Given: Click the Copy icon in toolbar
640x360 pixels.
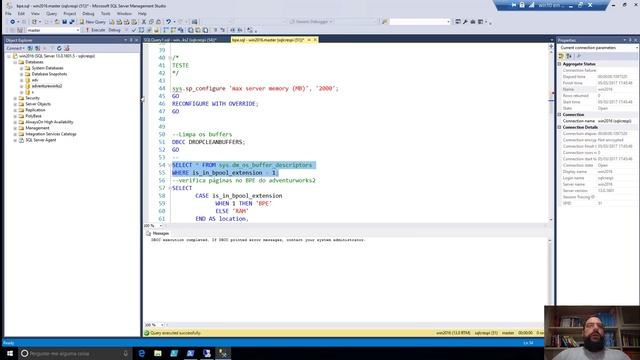Looking at the screenshot, I should (151, 22).
